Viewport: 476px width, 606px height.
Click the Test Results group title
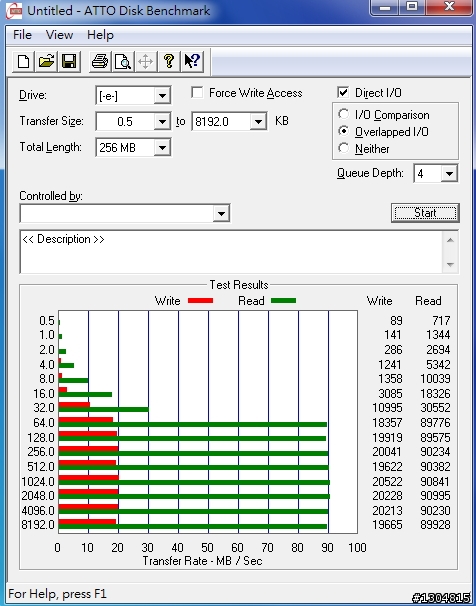point(239,285)
